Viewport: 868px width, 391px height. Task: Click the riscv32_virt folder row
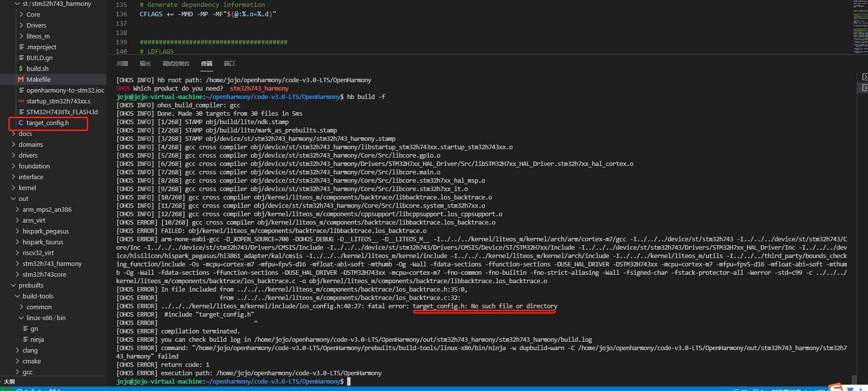pyautogui.click(x=53, y=253)
